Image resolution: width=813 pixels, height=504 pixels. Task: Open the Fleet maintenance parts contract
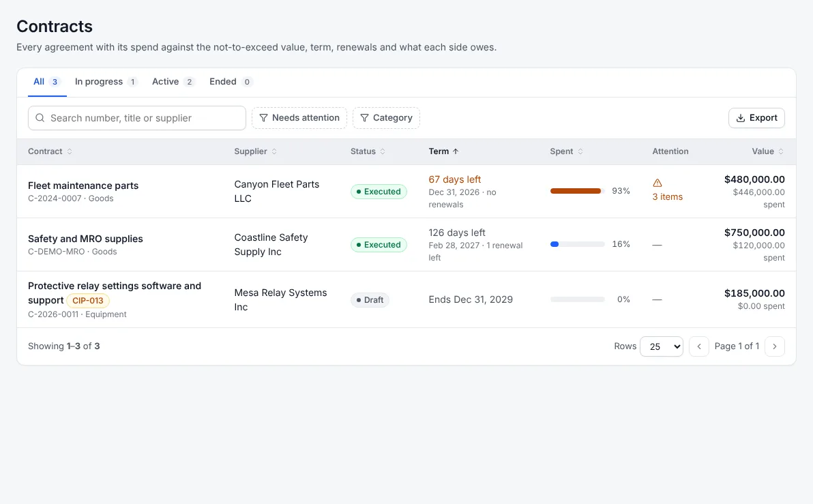click(x=83, y=186)
